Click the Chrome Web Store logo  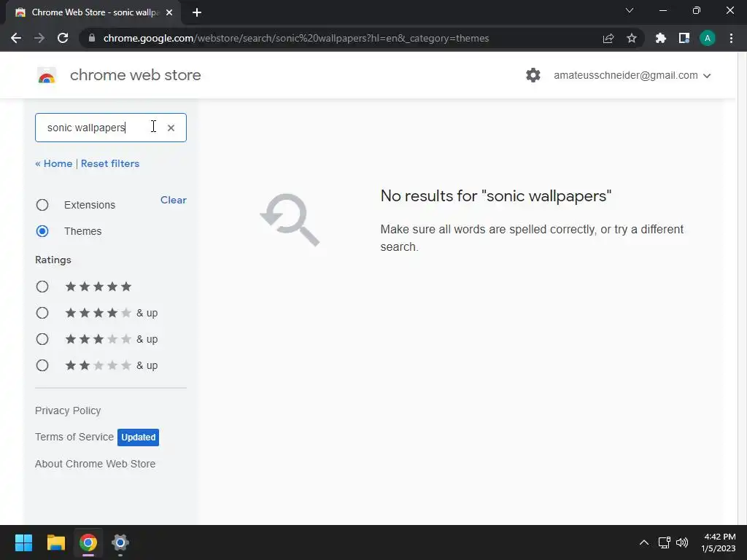[x=47, y=75]
